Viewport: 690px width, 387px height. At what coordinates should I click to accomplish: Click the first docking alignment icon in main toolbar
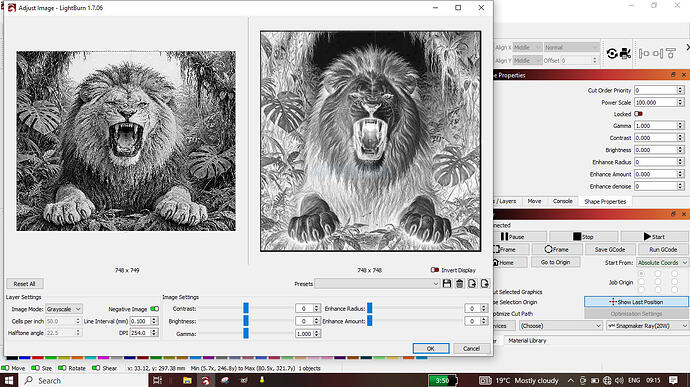644,54
